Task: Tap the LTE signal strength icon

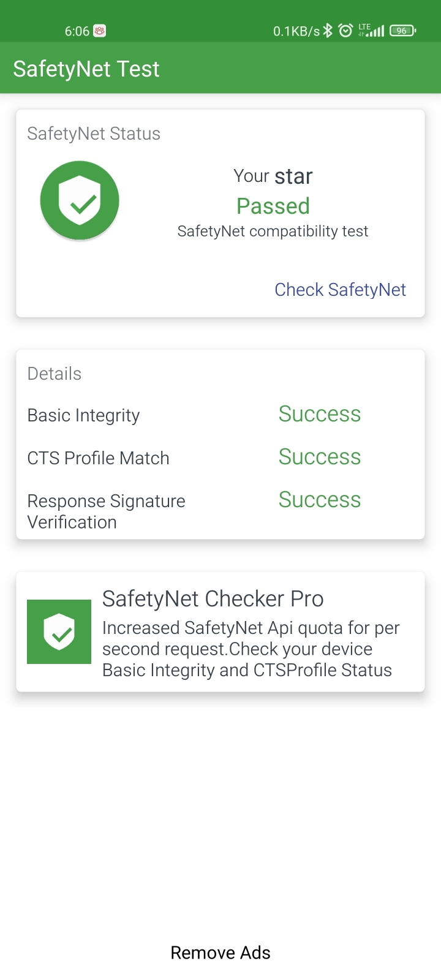Action: click(x=371, y=31)
